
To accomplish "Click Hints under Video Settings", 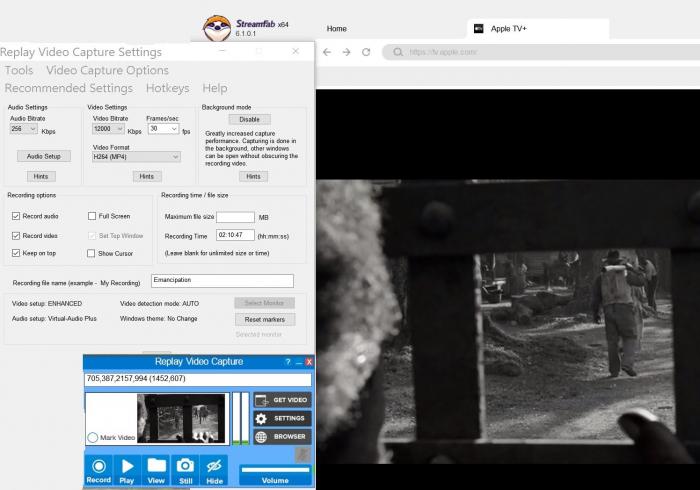I will (146, 176).
